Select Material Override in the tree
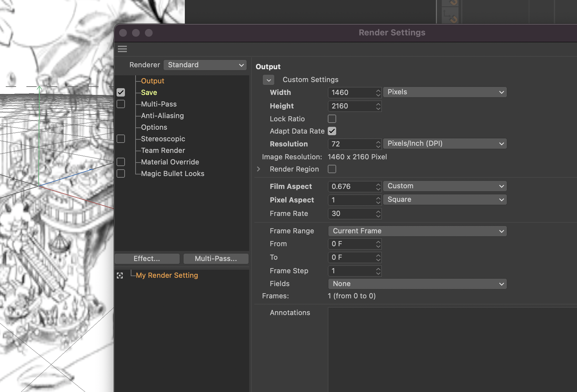The image size is (577, 392). click(x=170, y=162)
